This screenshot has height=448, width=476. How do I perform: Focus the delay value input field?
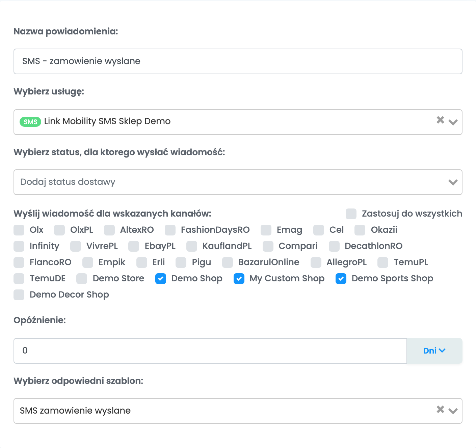210,351
